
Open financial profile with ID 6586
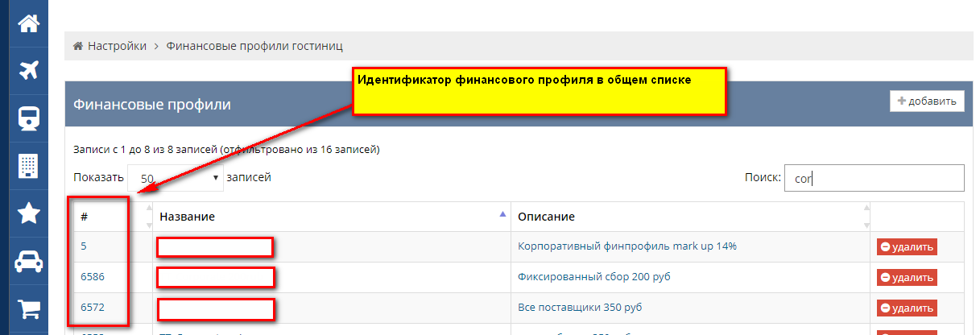pyautogui.click(x=93, y=277)
